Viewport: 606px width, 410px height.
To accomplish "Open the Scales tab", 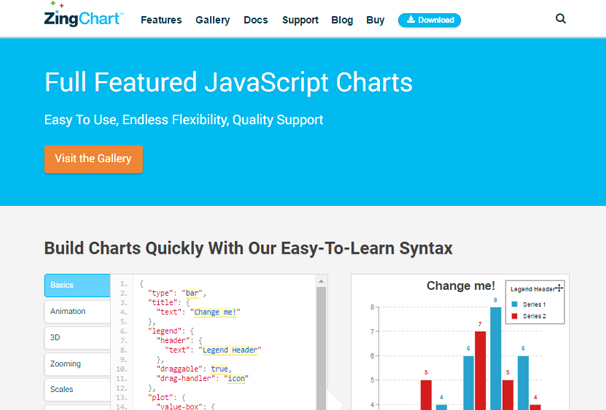I will click(x=77, y=390).
